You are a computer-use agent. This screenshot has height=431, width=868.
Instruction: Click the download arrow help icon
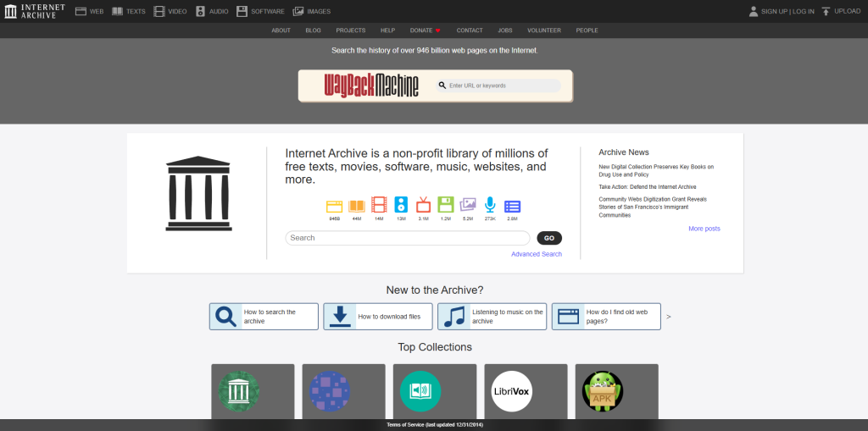pyautogui.click(x=340, y=317)
